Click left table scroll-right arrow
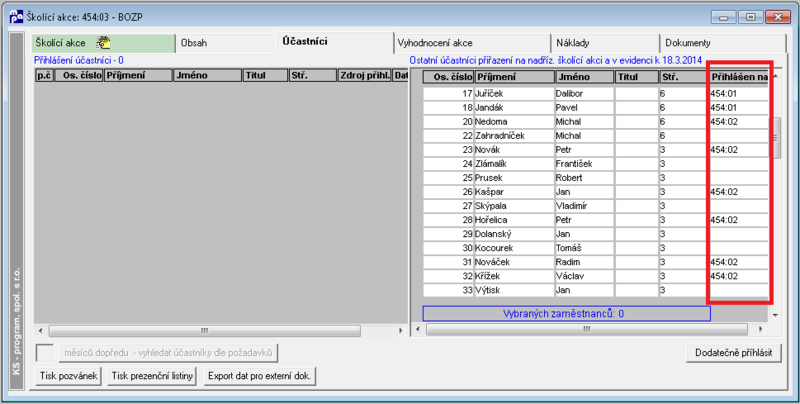Screen dimensions: 800x404 coord(401,331)
